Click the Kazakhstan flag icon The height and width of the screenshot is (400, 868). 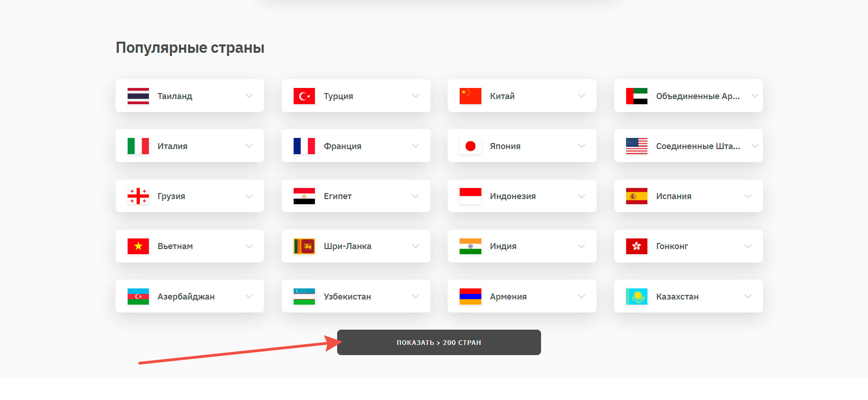point(637,296)
